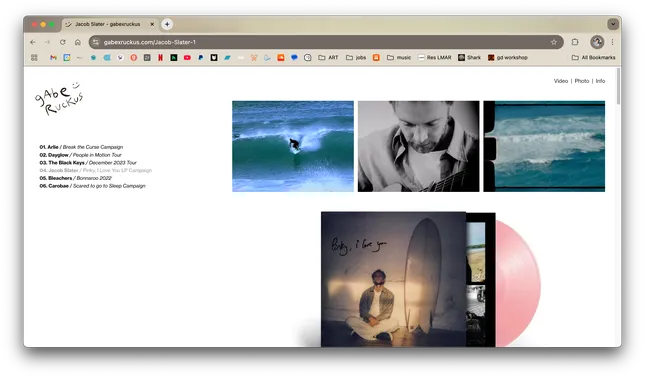Close the Jacob Slater tab
This screenshot has height=378, width=645.
pyautogui.click(x=152, y=24)
